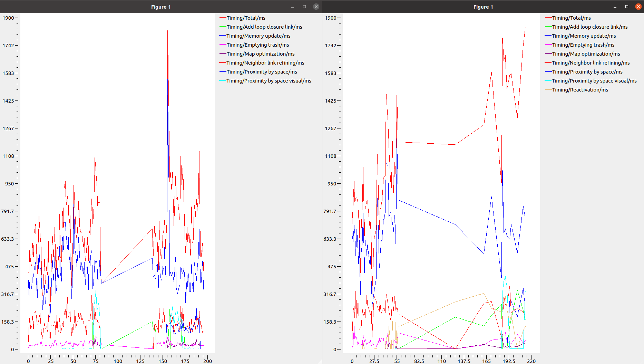Click the cyan line swatch in right legend
The image size is (644, 364).
pos(548,81)
